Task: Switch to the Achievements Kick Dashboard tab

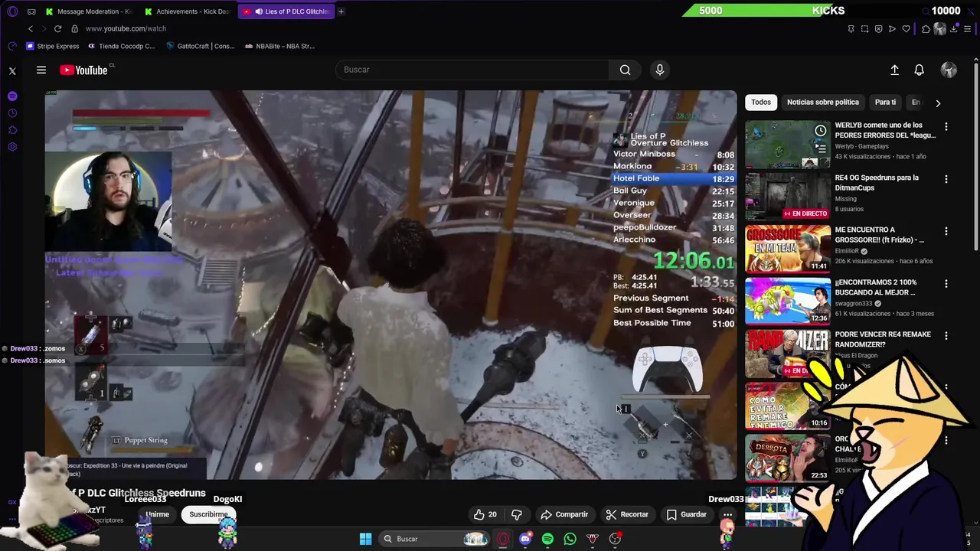Action: [x=188, y=11]
